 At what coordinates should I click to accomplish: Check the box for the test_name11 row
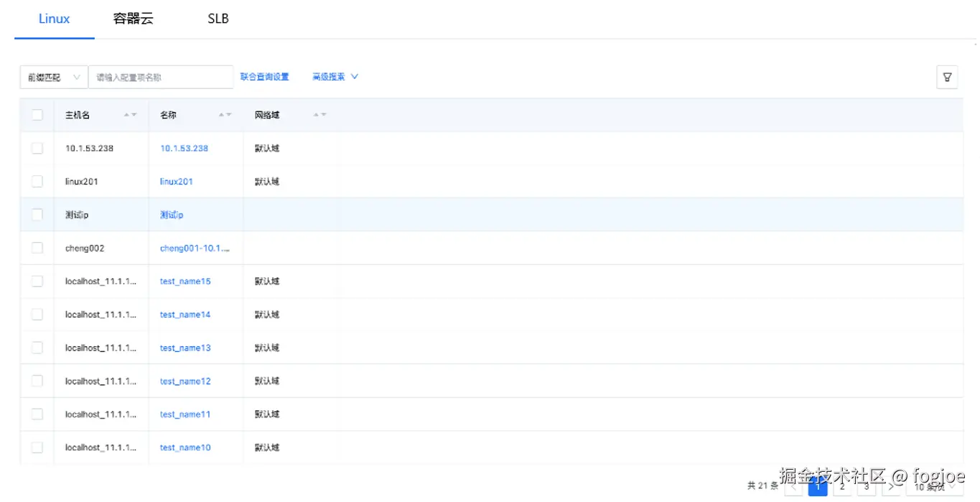click(37, 414)
